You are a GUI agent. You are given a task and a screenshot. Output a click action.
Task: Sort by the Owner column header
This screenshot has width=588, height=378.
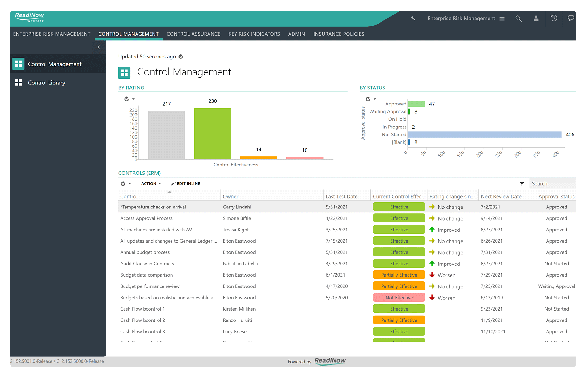tap(231, 197)
